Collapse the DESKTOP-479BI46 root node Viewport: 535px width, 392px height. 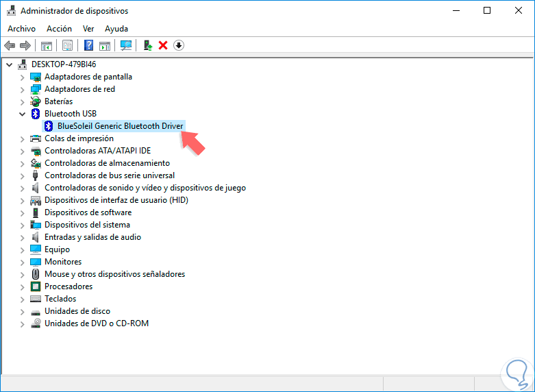click(x=9, y=64)
